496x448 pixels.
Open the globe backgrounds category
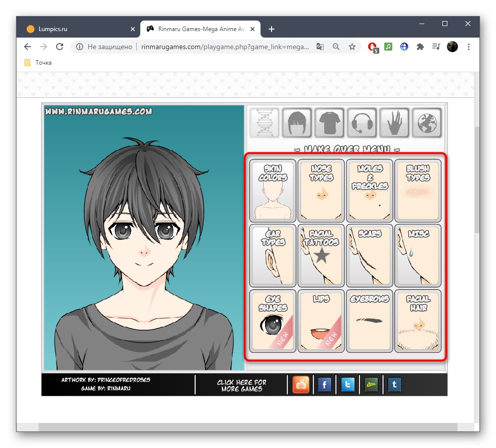tap(427, 123)
